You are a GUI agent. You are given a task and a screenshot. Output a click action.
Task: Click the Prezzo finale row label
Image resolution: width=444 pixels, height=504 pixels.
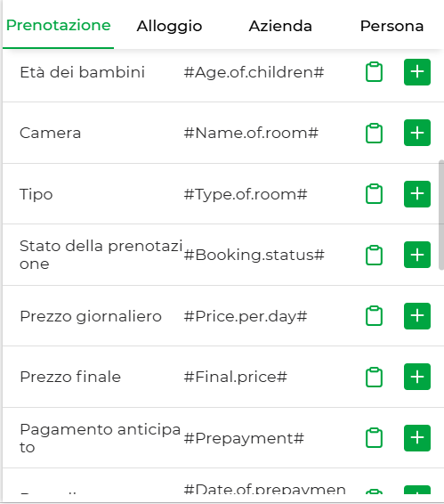tap(70, 377)
